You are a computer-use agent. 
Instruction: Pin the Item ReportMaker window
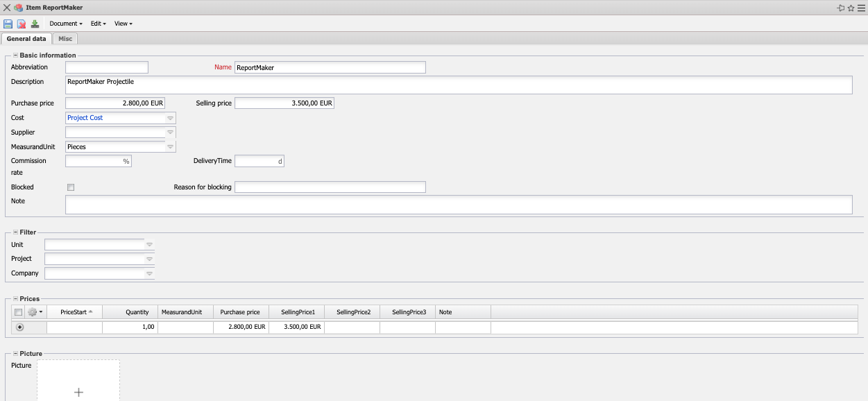(841, 8)
